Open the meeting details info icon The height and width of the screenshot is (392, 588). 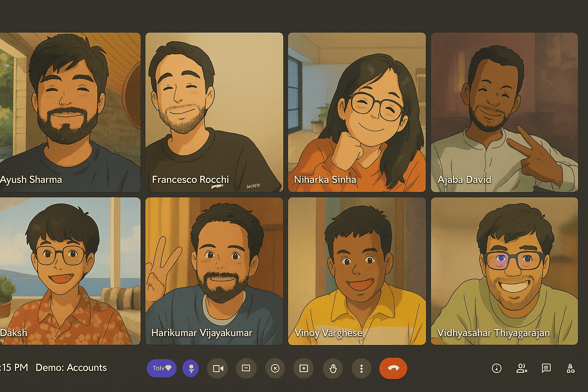[497, 368]
